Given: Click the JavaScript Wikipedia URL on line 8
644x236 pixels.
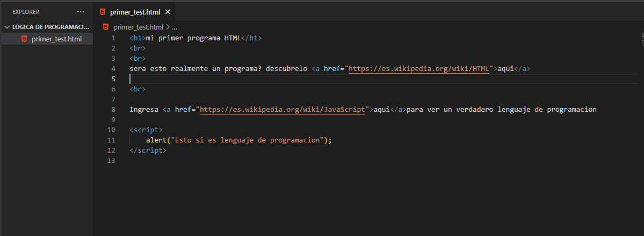Looking at the screenshot, I should [283, 110].
